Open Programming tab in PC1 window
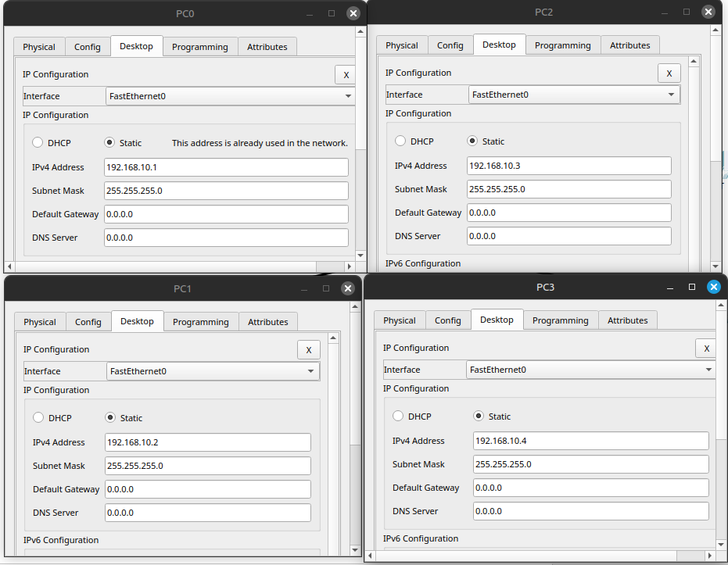Image resolution: width=728 pixels, height=565 pixels. [x=201, y=322]
